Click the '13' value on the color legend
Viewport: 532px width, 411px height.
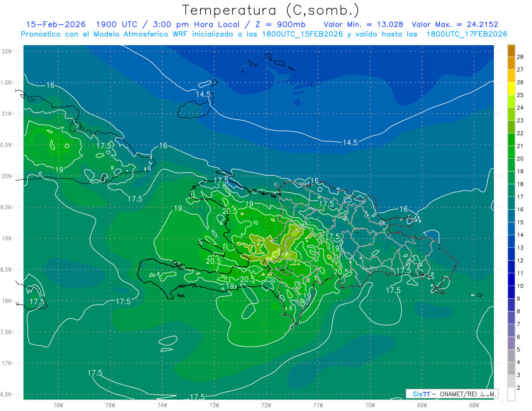coord(520,247)
